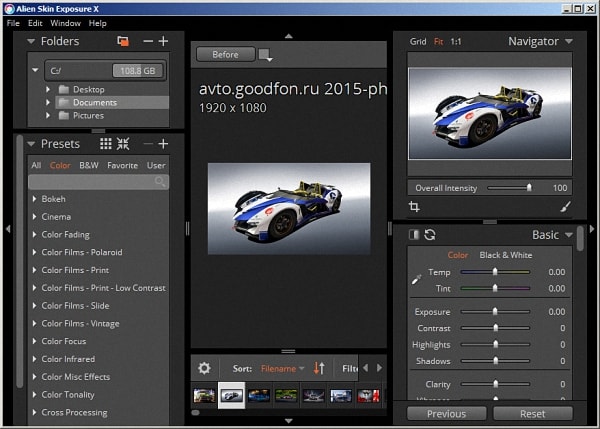The image size is (600, 429).
Task: Select the B&W presets tab
Action: tap(89, 165)
